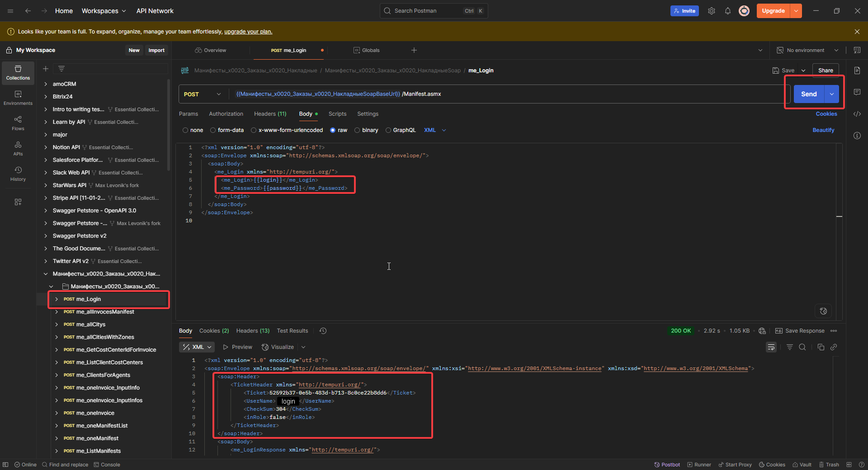The image size is (868, 470).
Task: Open the configure workspace sidebar icon
Action: (18, 202)
